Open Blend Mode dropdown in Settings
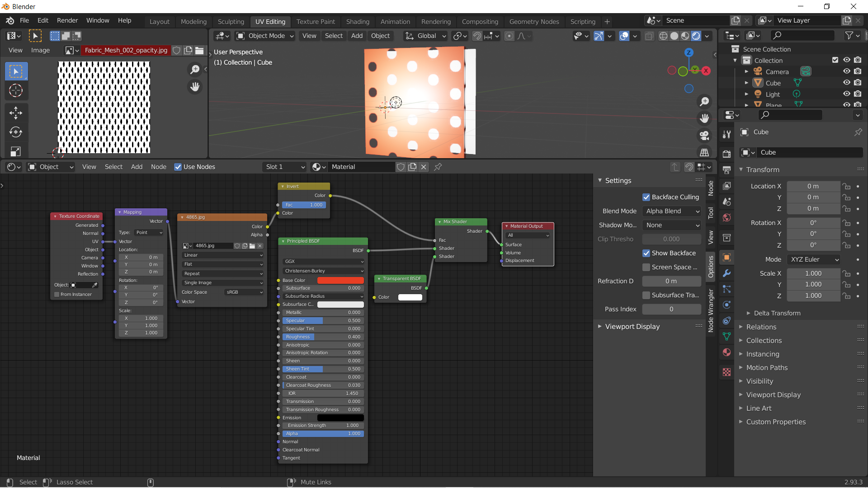868x488 pixels. pyautogui.click(x=671, y=211)
